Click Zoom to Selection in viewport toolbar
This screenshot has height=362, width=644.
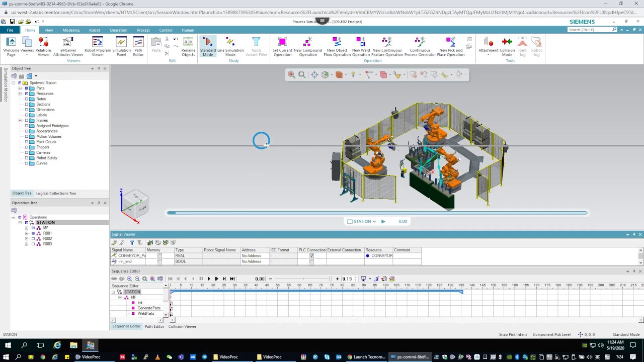coord(291,74)
